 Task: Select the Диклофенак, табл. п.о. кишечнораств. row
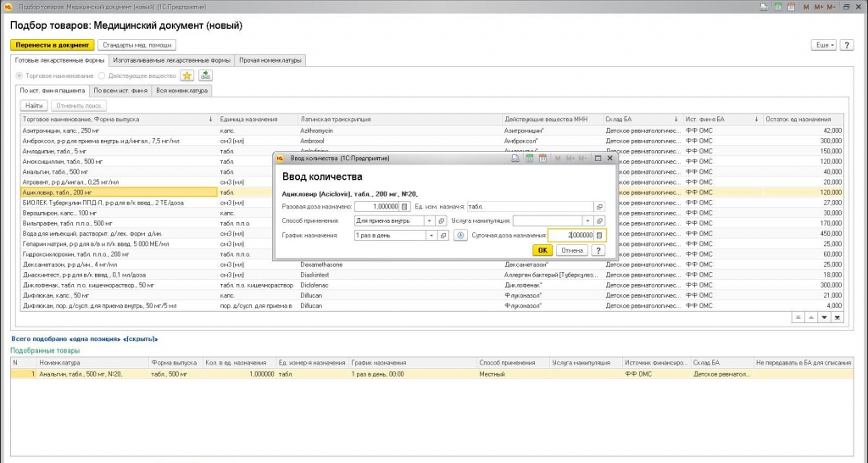coord(431,285)
